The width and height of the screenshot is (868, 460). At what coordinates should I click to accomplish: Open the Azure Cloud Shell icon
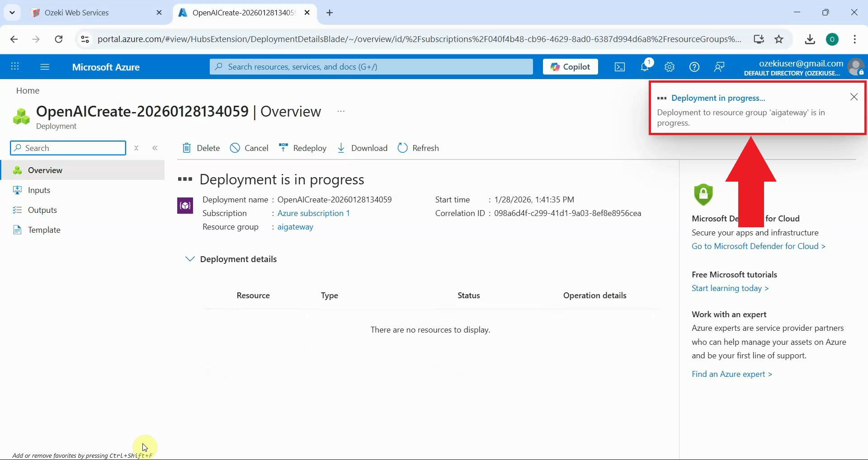pos(619,67)
